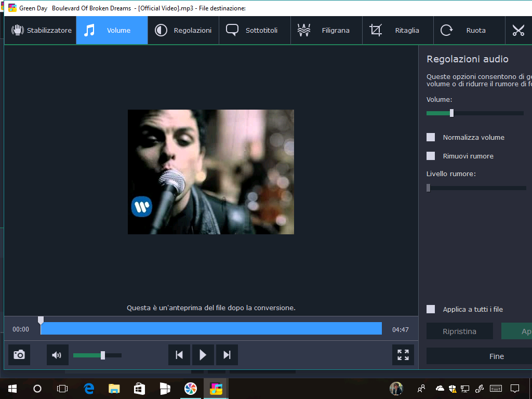Image resolution: width=532 pixels, height=399 pixels.
Task: Switch to the Regolazioni tab
Action: click(183, 30)
